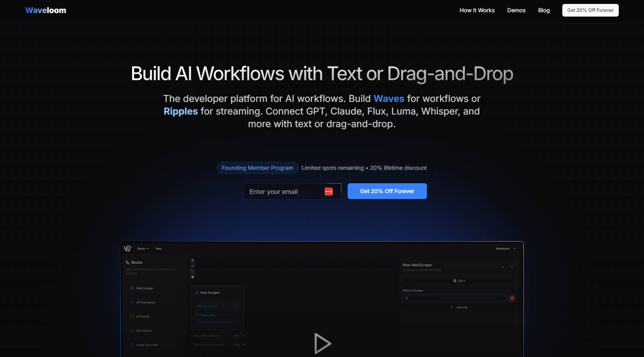Click the AI Prompt block icon

[132, 317]
